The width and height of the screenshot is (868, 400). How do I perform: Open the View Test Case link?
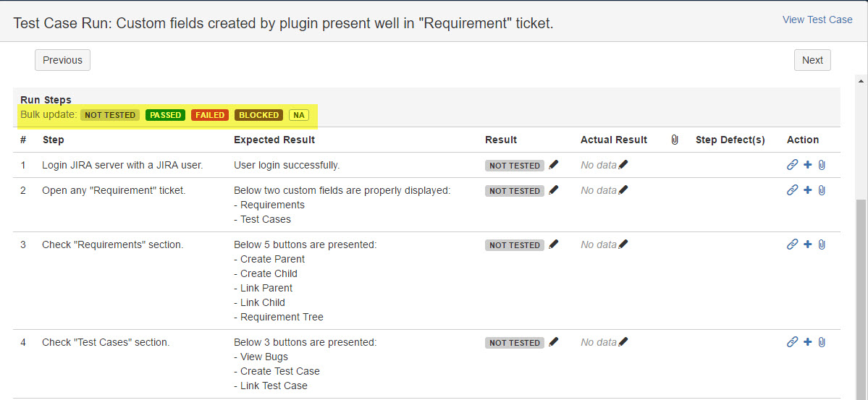pos(817,20)
